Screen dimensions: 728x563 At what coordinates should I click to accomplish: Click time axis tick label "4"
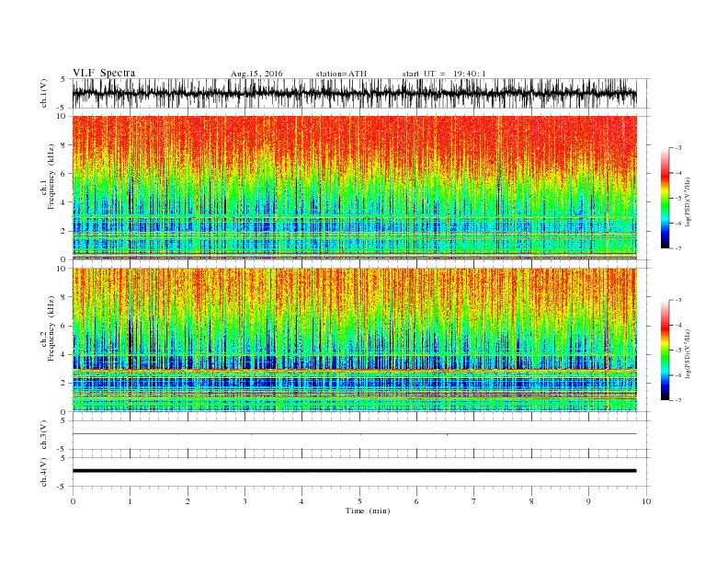301,501
